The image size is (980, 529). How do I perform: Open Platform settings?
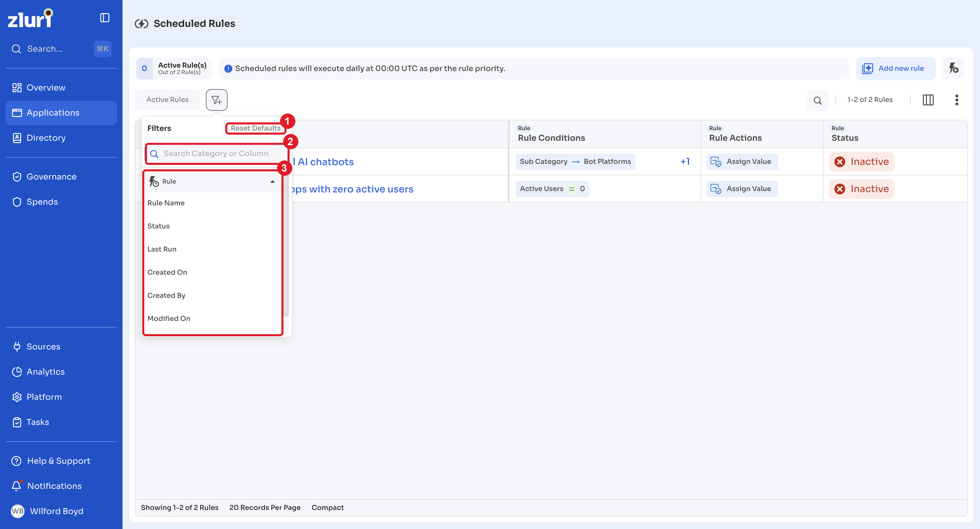point(61,397)
